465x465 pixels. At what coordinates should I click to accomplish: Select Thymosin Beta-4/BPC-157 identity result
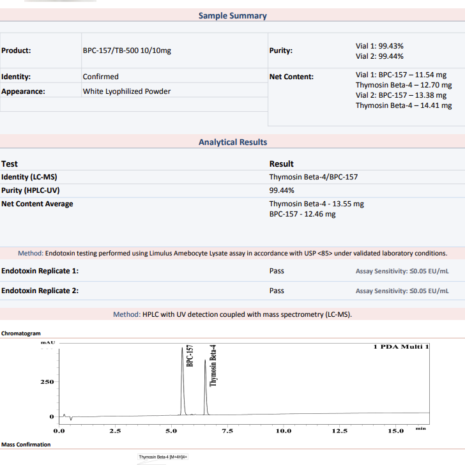(x=314, y=177)
